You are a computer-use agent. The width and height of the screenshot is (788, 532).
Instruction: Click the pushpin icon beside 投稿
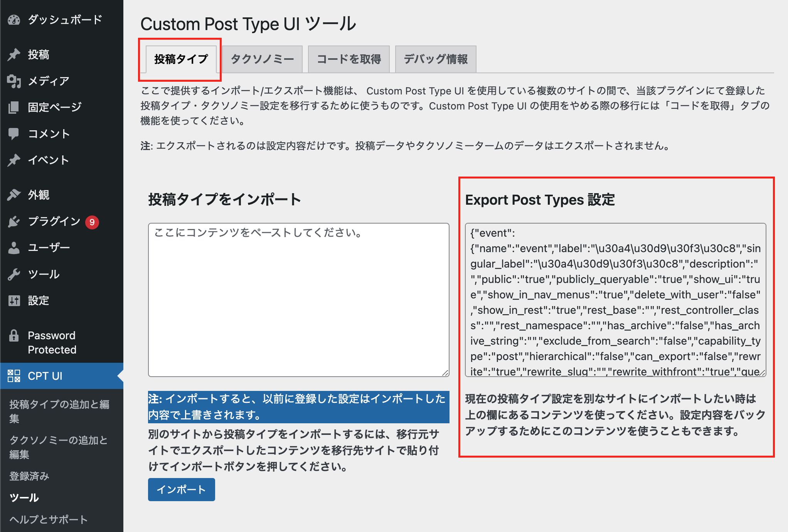[14, 55]
